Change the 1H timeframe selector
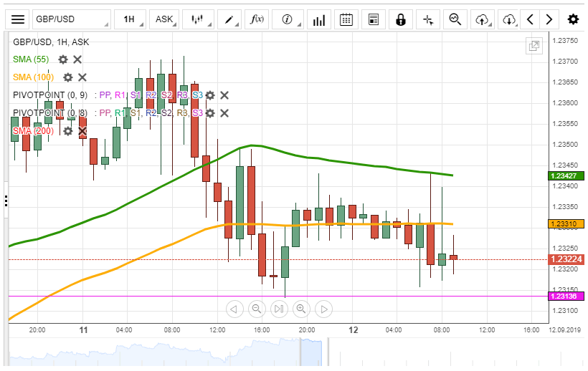The width and height of the screenshot is (588, 371). pyautogui.click(x=130, y=19)
